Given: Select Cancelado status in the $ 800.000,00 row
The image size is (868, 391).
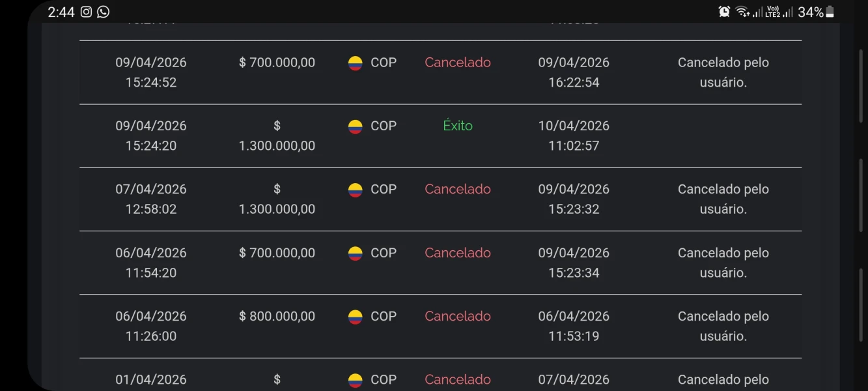Looking at the screenshot, I should 458,316.
